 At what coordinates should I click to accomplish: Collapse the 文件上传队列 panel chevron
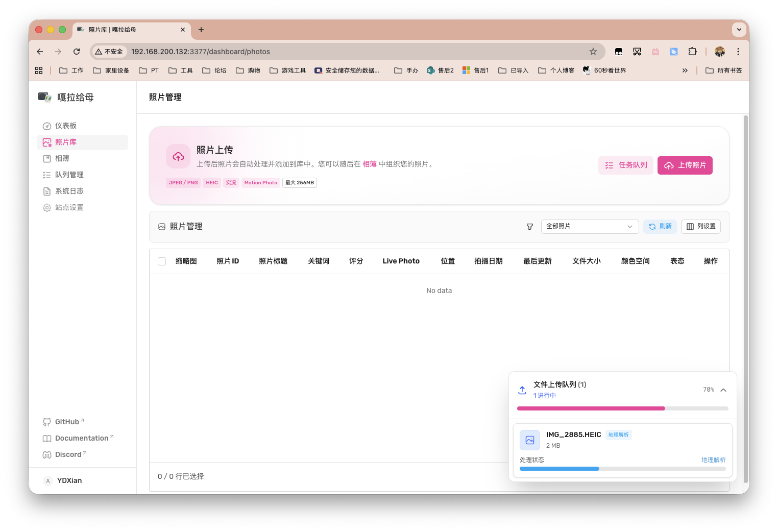coord(723,390)
